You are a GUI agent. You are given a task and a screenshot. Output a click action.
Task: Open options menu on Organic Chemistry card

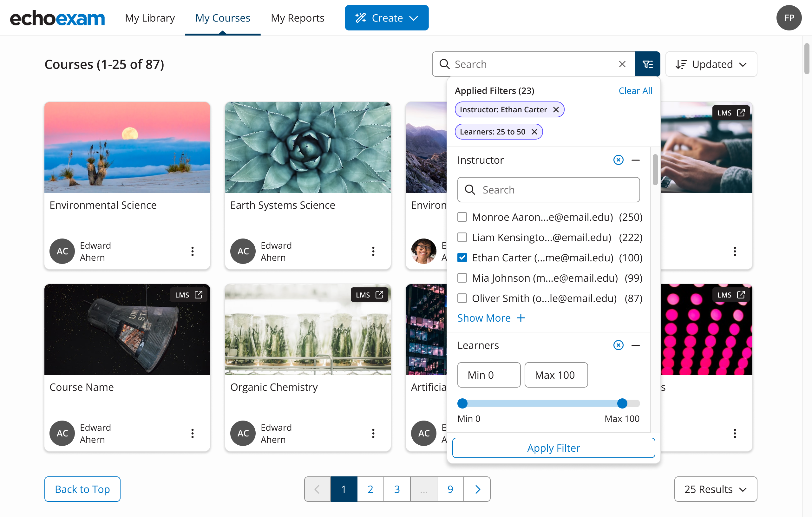point(373,433)
